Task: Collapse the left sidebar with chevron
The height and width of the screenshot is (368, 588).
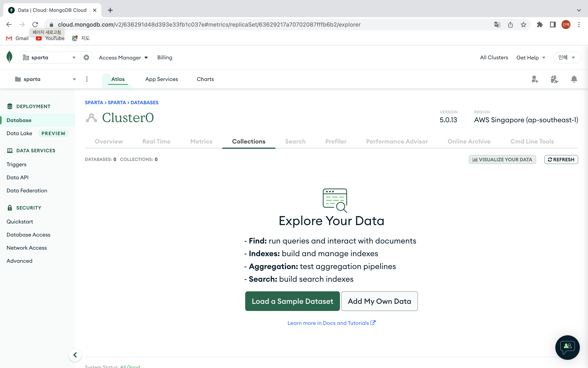Action: [x=75, y=355]
